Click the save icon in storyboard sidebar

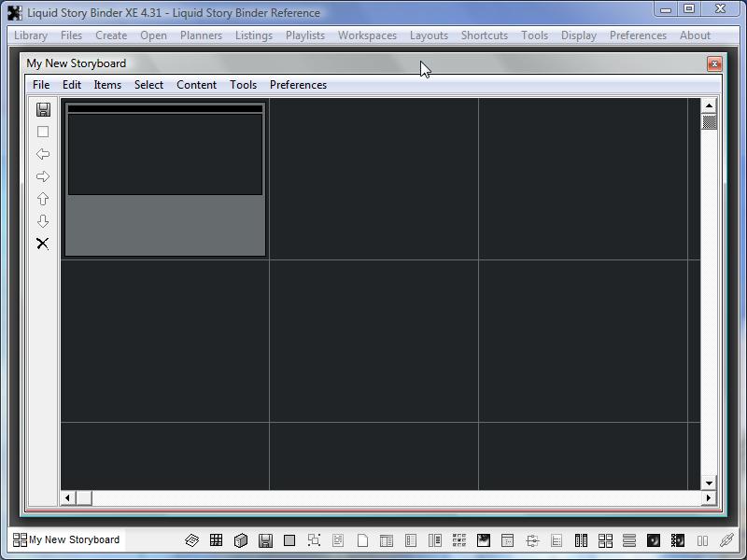click(x=43, y=109)
